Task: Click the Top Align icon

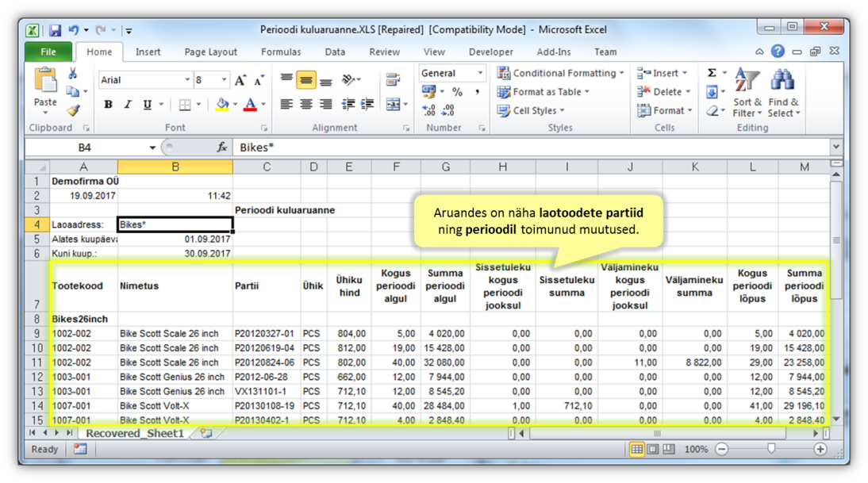Action: [x=286, y=79]
